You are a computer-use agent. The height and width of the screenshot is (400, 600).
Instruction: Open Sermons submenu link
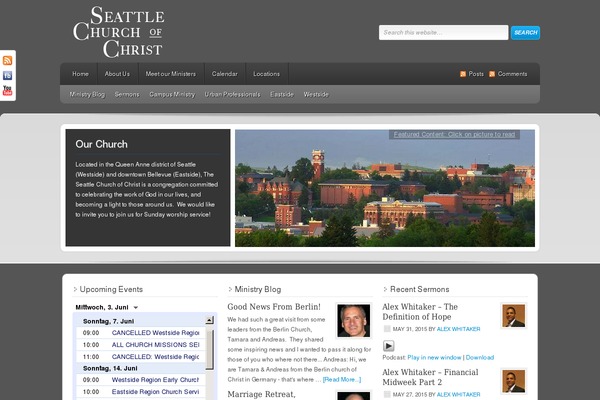(127, 94)
